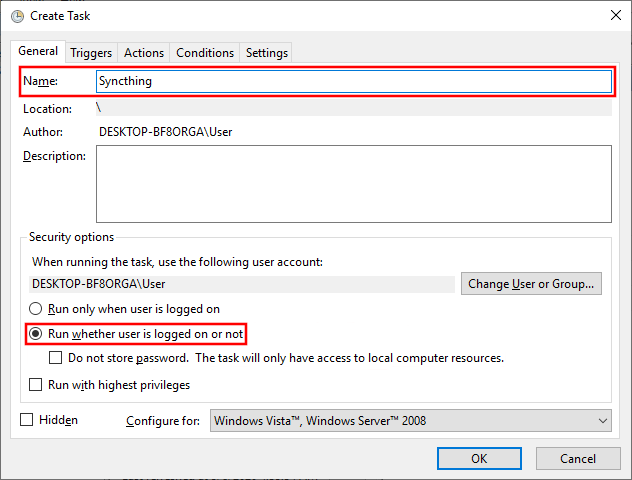Switch to the General tab

tap(38, 51)
